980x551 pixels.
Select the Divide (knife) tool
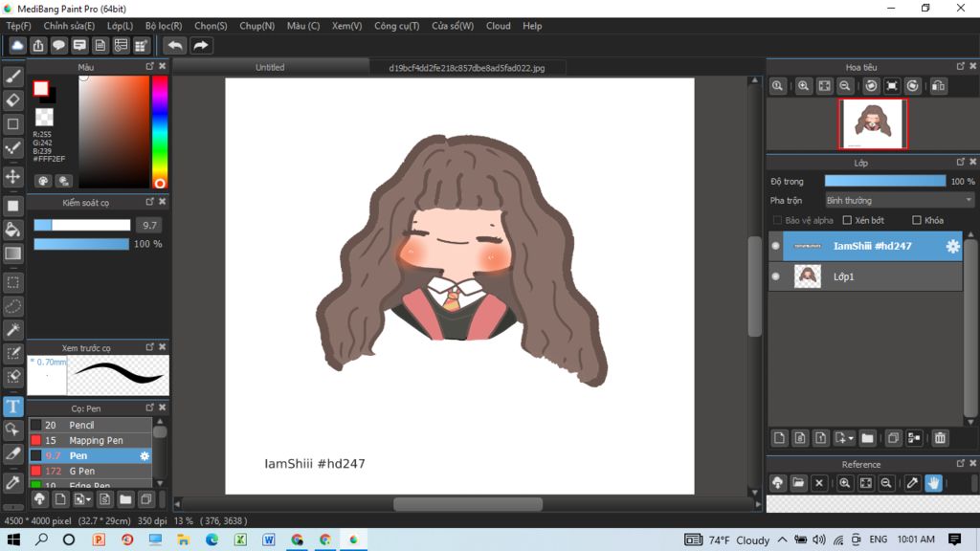pyautogui.click(x=13, y=453)
